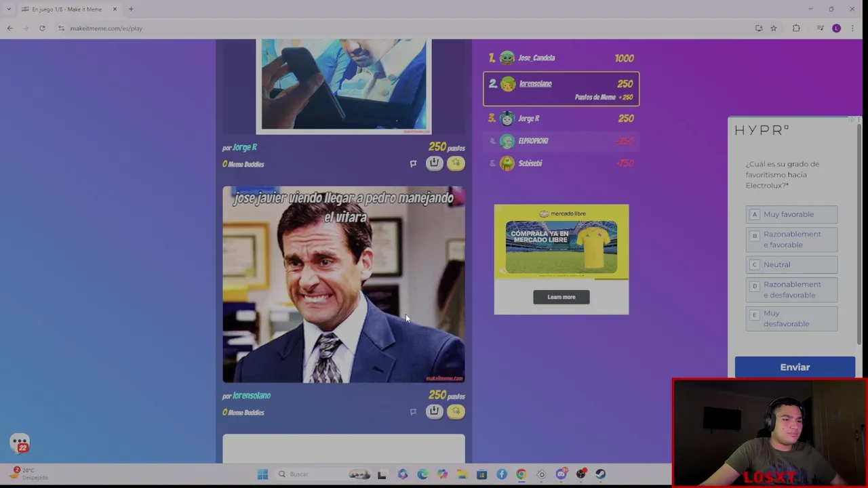Save Jorge R's meme with download icon

pos(434,163)
